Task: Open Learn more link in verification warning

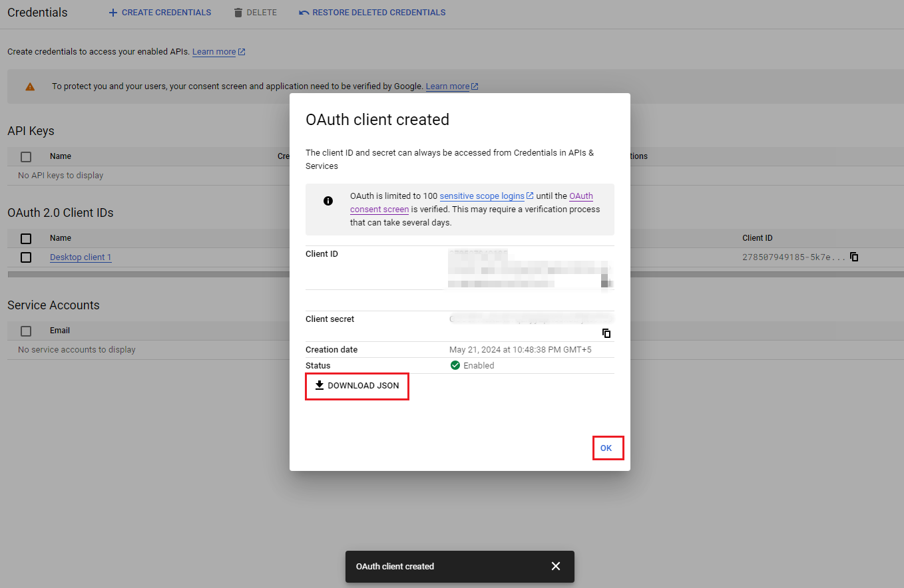Action: 452,86
